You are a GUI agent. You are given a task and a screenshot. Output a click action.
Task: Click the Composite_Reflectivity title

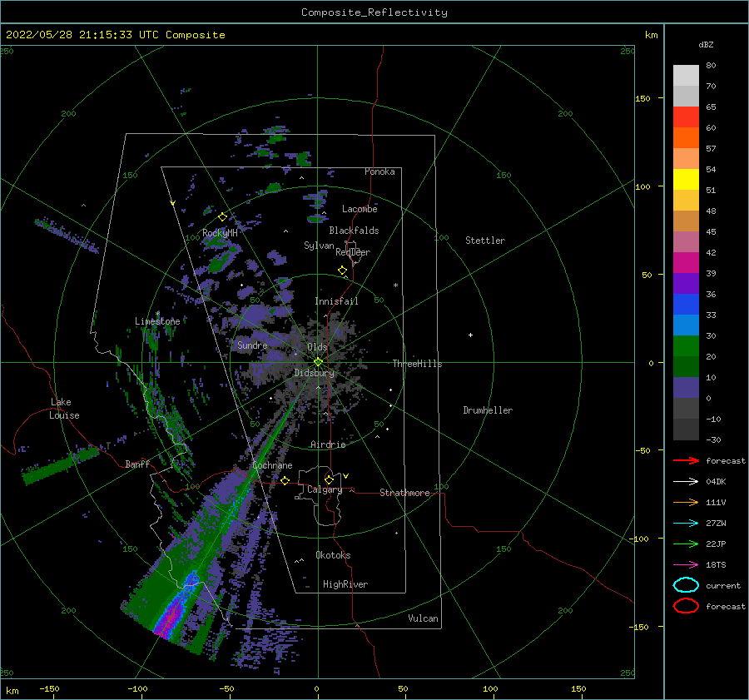tap(374, 12)
